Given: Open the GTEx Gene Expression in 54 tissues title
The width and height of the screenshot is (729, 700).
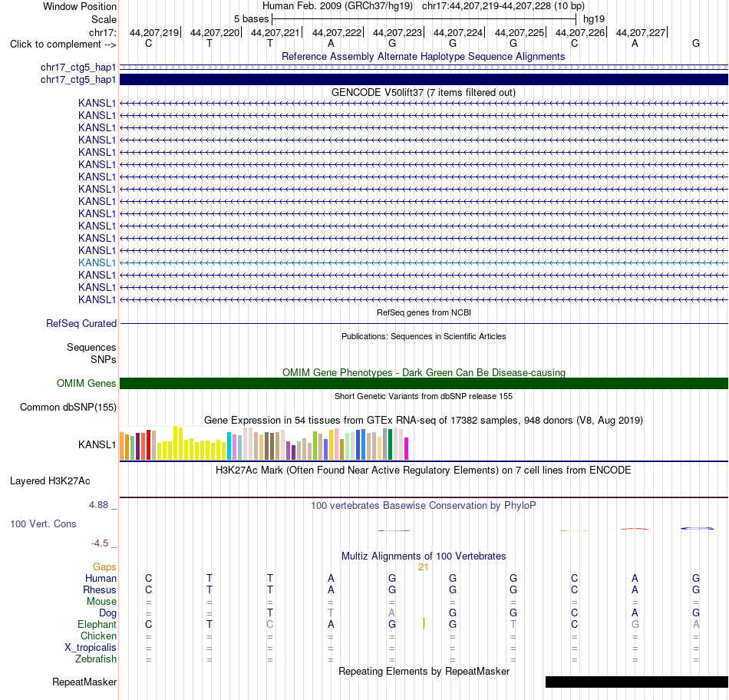Looking at the screenshot, I should (x=423, y=421).
